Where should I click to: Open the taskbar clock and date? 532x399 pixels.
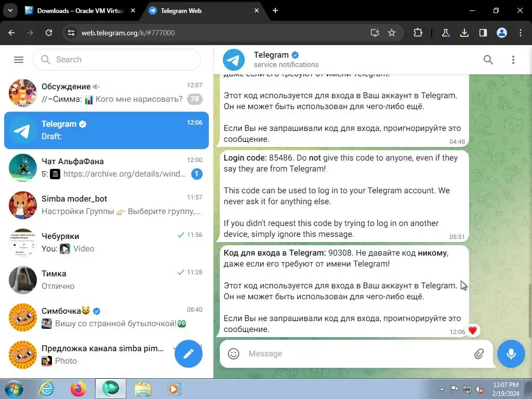506,389
